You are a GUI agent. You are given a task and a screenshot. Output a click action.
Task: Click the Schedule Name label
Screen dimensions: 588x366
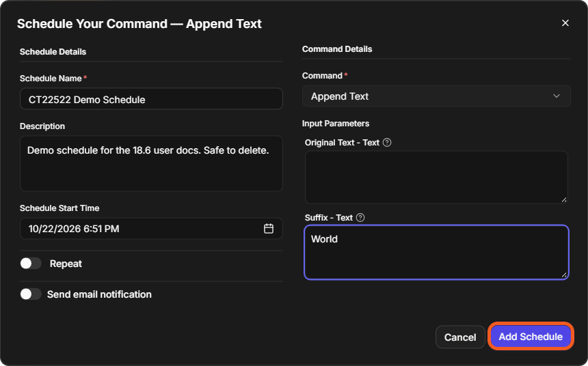[51, 79]
